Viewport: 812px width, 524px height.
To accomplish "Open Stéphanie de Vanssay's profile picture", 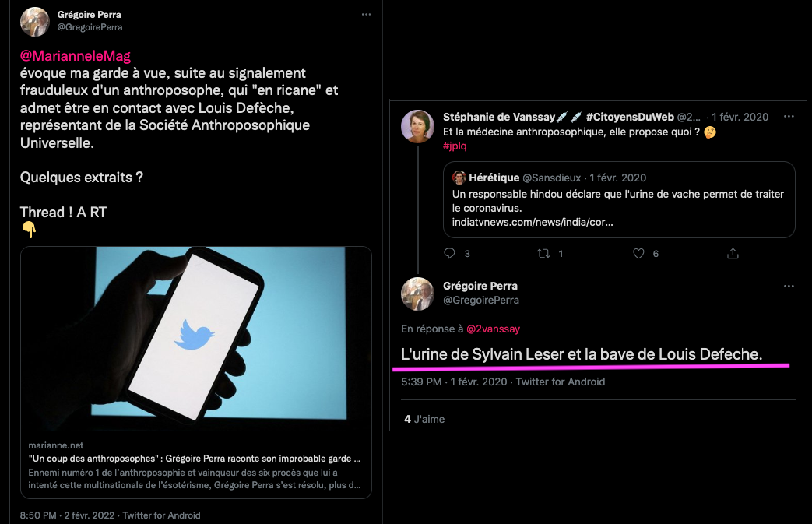I will coord(417,126).
